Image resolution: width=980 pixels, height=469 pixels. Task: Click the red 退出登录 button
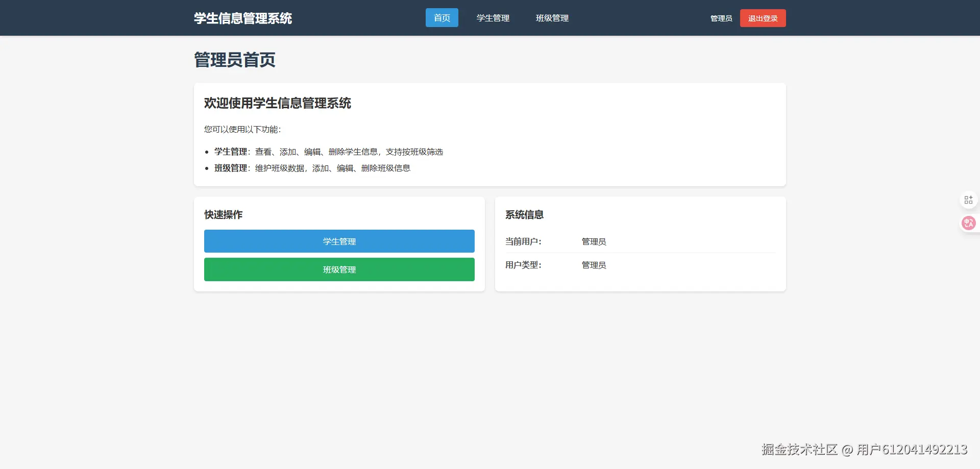[763, 18]
